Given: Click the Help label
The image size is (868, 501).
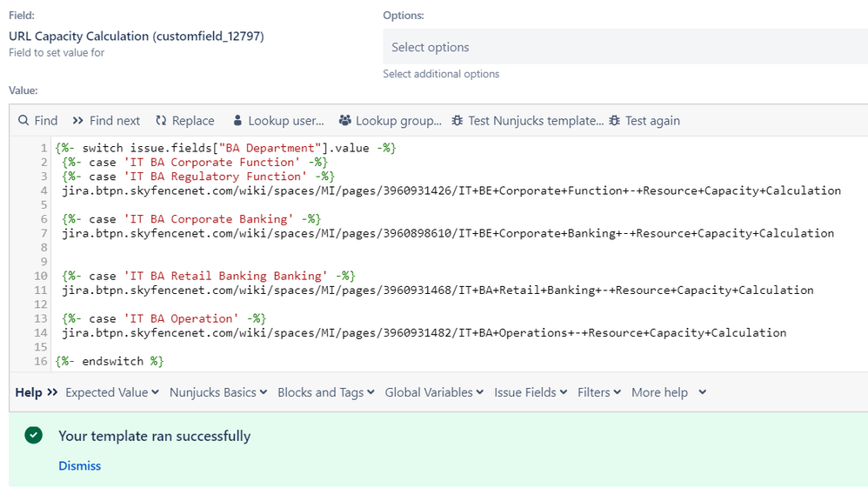Looking at the screenshot, I should coord(29,392).
